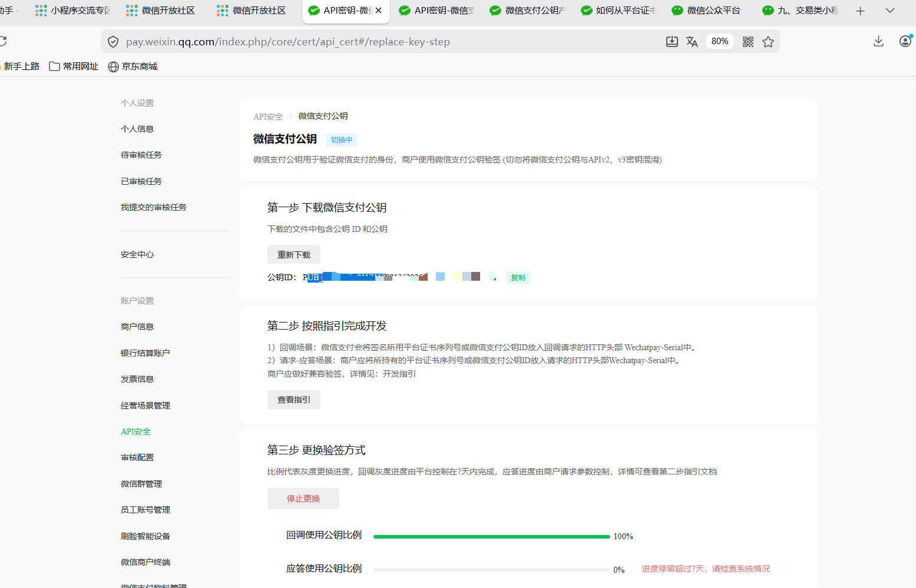The height and width of the screenshot is (588, 916).
Task: Switch to the 九、交易类小程序 tab
Action: click(800, 11)
